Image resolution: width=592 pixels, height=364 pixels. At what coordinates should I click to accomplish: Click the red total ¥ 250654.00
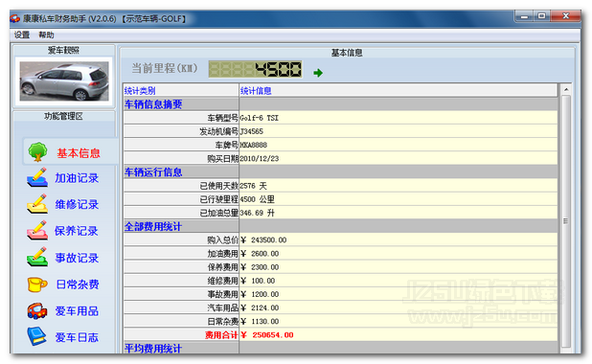[x=266, y=335]
